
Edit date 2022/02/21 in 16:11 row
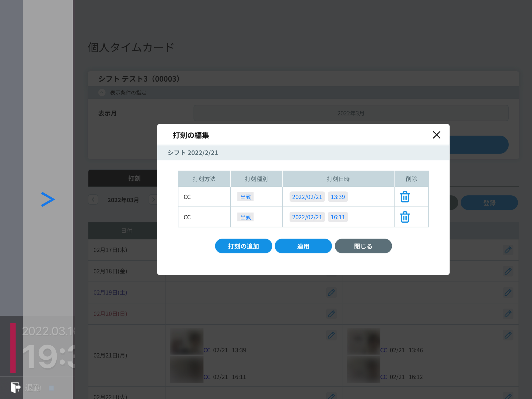coord(307,217)
